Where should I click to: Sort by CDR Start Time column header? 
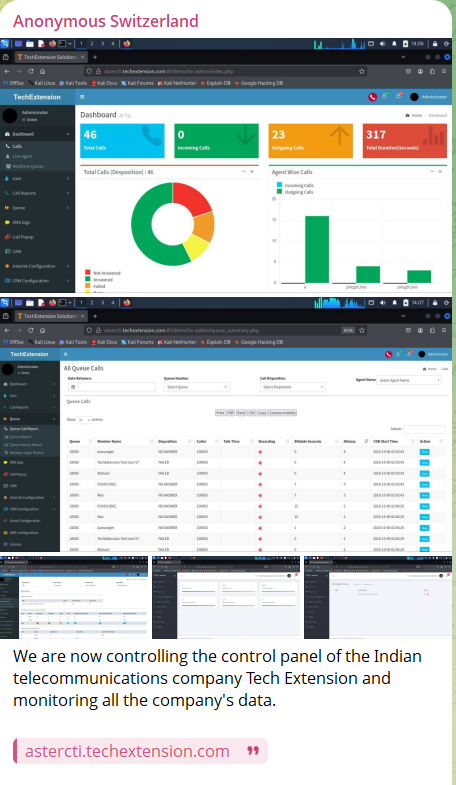[x=394, y=441]
